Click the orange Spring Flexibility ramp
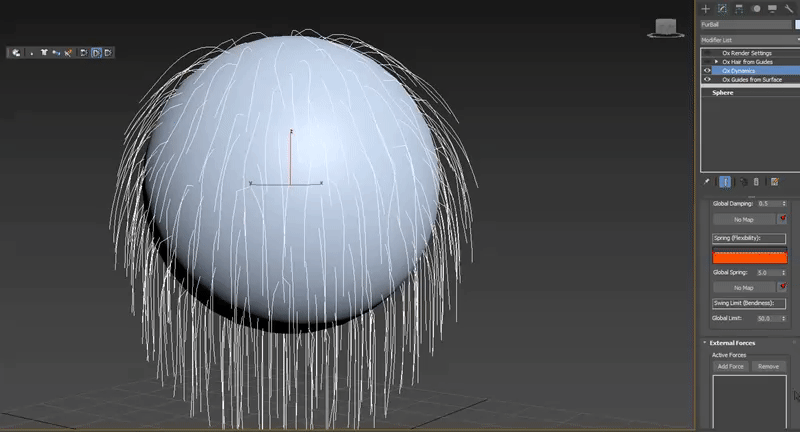This screenshot has height=432, width=800. click(750, 257)
